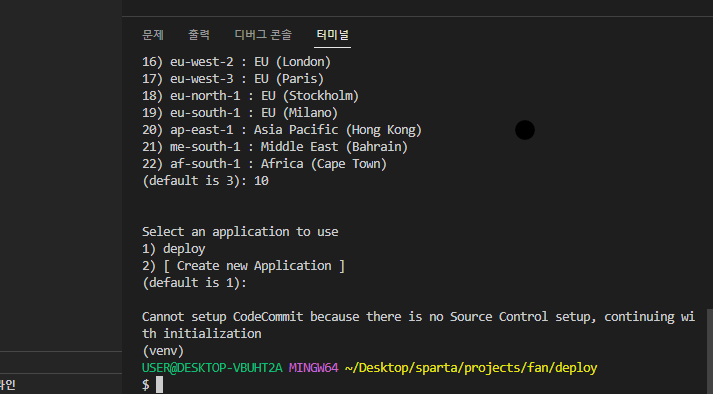Switch to the 문제 (Problems) tab

153,35
